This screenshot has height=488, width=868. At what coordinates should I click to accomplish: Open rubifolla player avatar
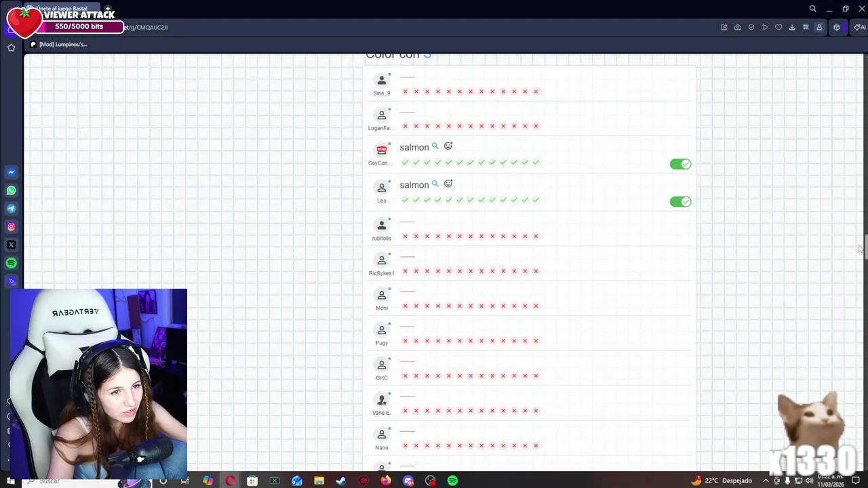pyautogui.click(x=381, y=225)
